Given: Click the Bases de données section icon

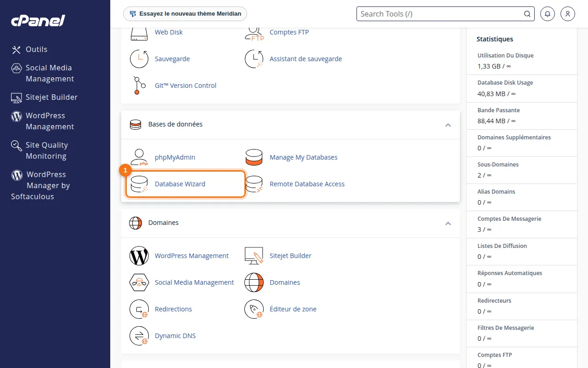Looking at the screenshot, I should [136, 125].
